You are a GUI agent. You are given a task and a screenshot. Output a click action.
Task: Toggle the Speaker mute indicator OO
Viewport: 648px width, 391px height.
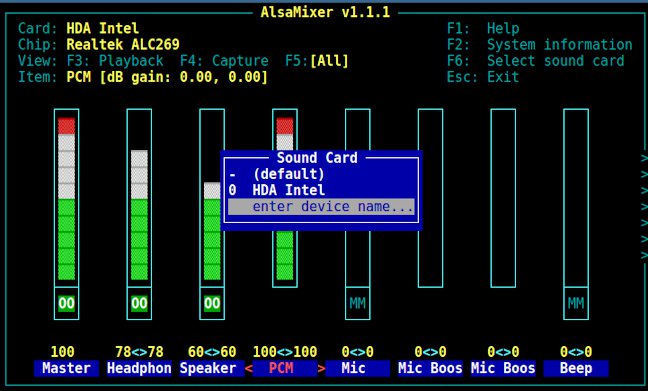[x=212, y=303]
